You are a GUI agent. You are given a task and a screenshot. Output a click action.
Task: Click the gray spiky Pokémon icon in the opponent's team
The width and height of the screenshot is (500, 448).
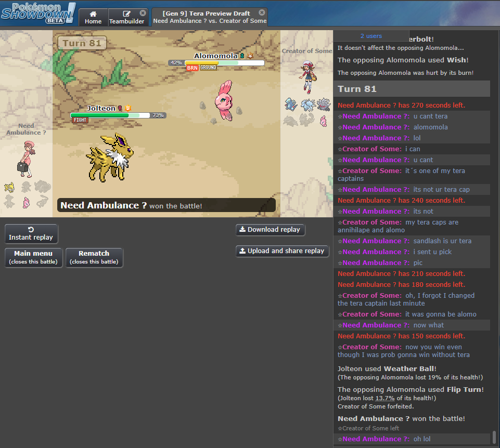tap(324, 104)
